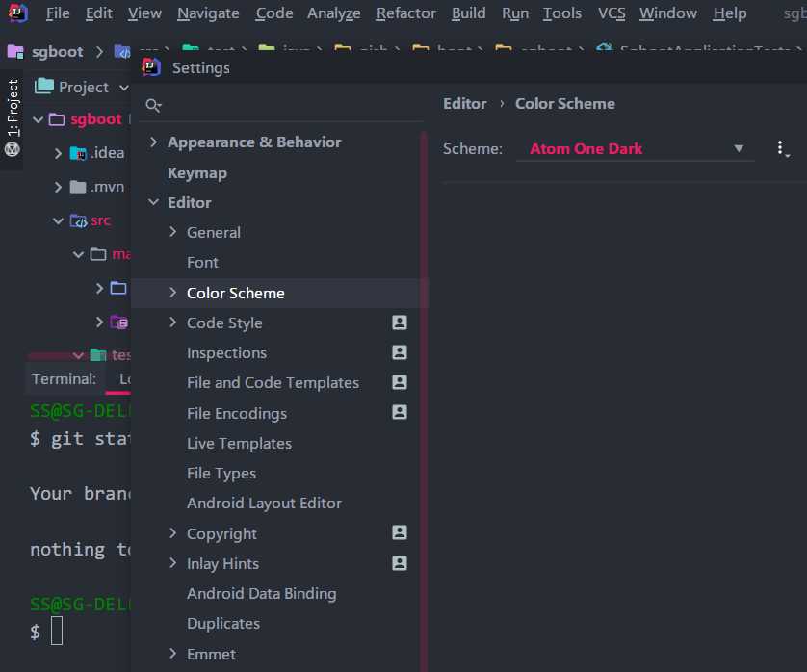Open the Refactor menu

[x=405, y=13]
